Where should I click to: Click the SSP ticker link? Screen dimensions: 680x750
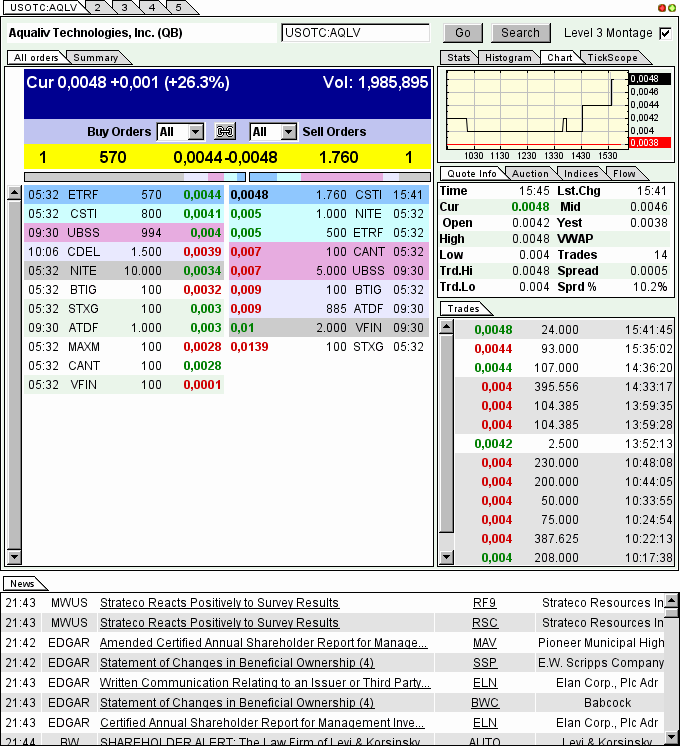click(484, 663)
